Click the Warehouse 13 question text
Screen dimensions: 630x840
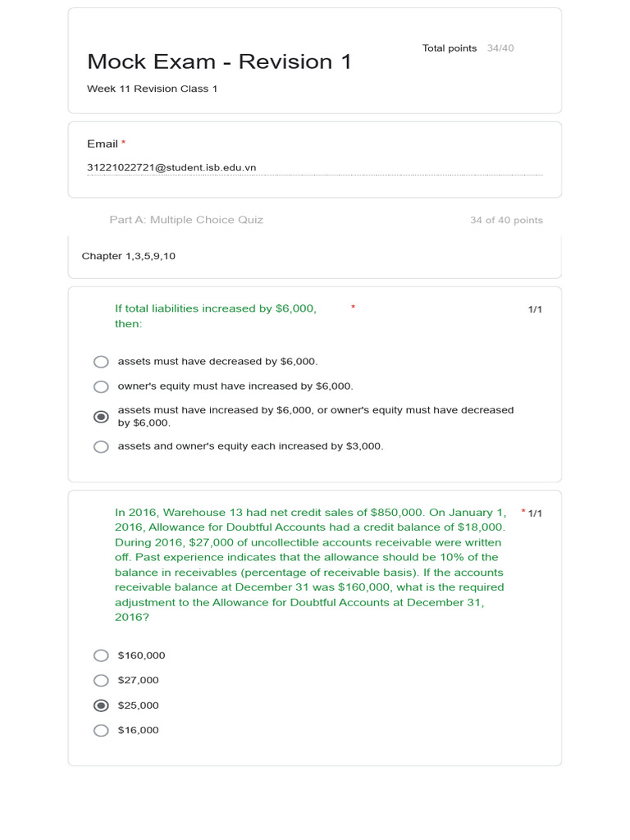coord(310,564)
